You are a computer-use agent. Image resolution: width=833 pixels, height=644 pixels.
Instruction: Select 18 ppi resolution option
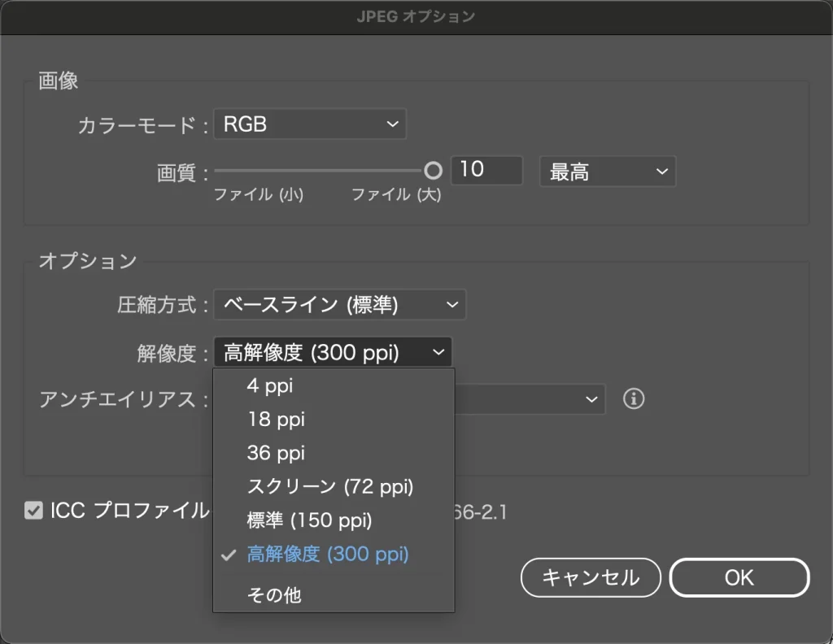tap(334, 420)
